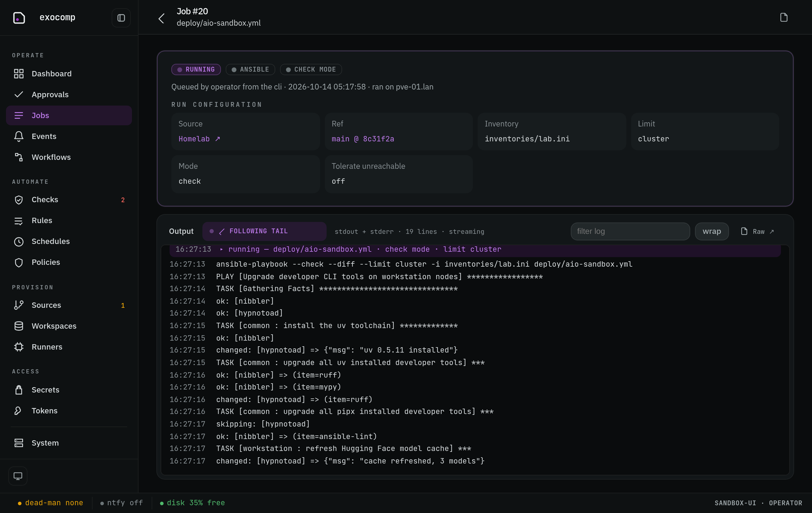Click the CHECK MODE badge
The image size is (812, 513).
[311, 69]
